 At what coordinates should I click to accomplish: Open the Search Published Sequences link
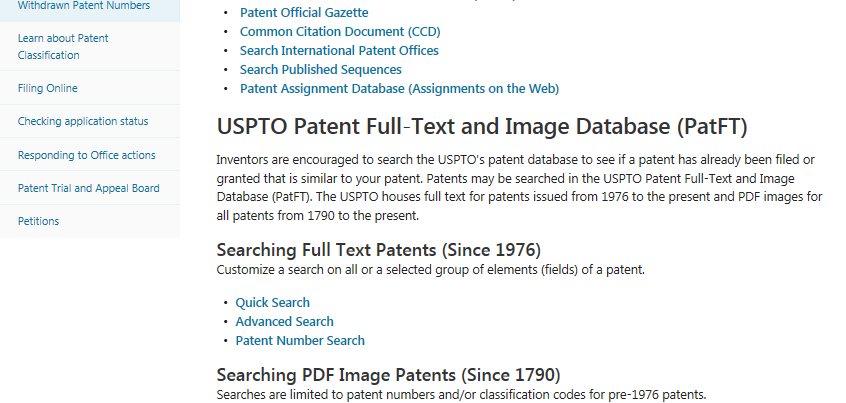tap(320, 70)
